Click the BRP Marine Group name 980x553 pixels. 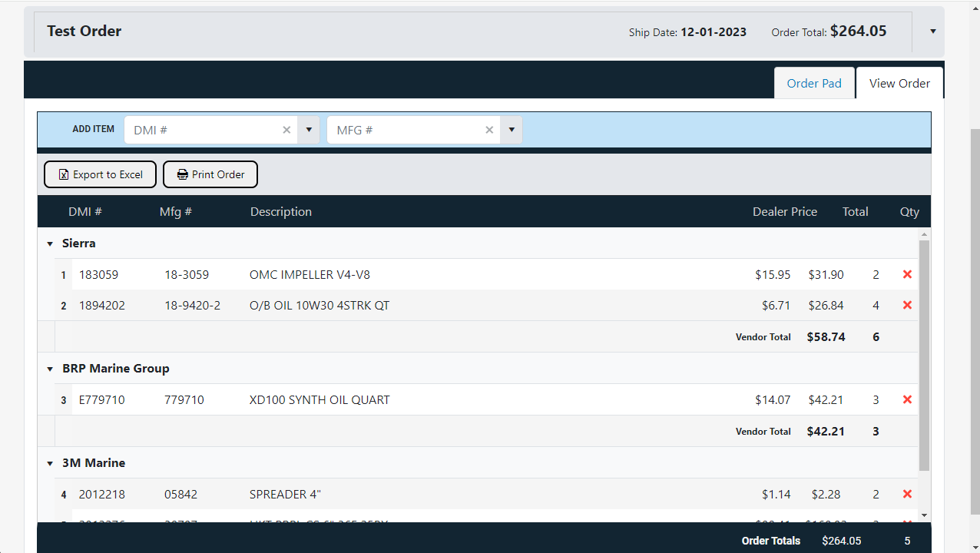(116, 368)
